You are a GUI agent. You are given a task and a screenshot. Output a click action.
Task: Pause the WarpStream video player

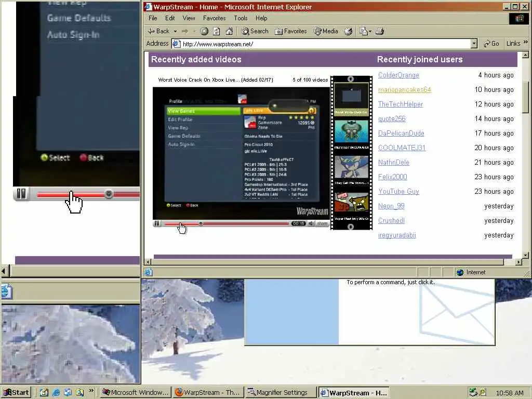pos(157,223)
